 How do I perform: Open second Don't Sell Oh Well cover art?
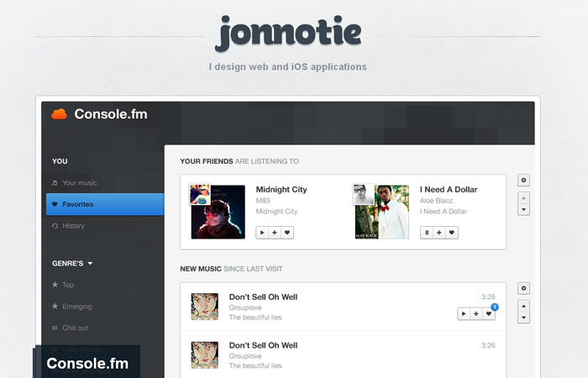pos(205,355)
